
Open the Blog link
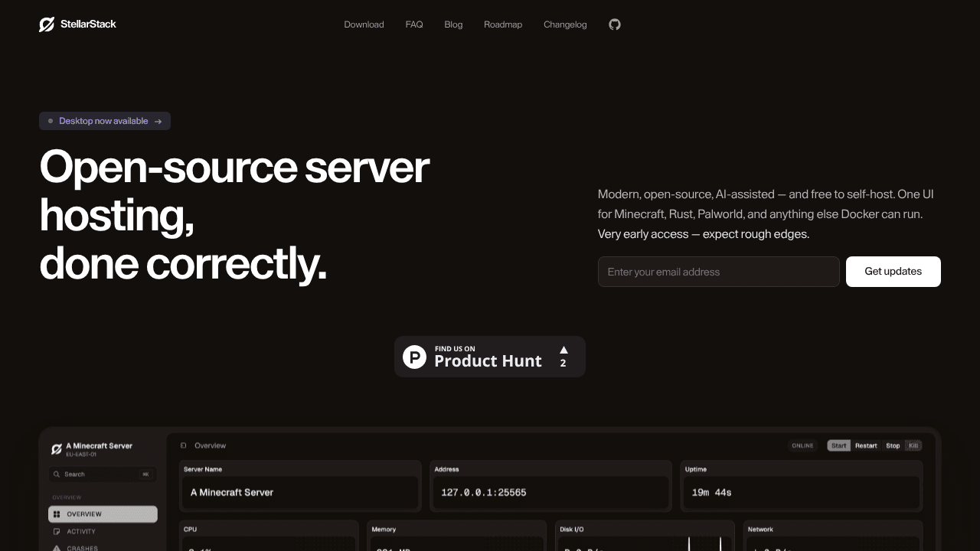tap(453, 24)
